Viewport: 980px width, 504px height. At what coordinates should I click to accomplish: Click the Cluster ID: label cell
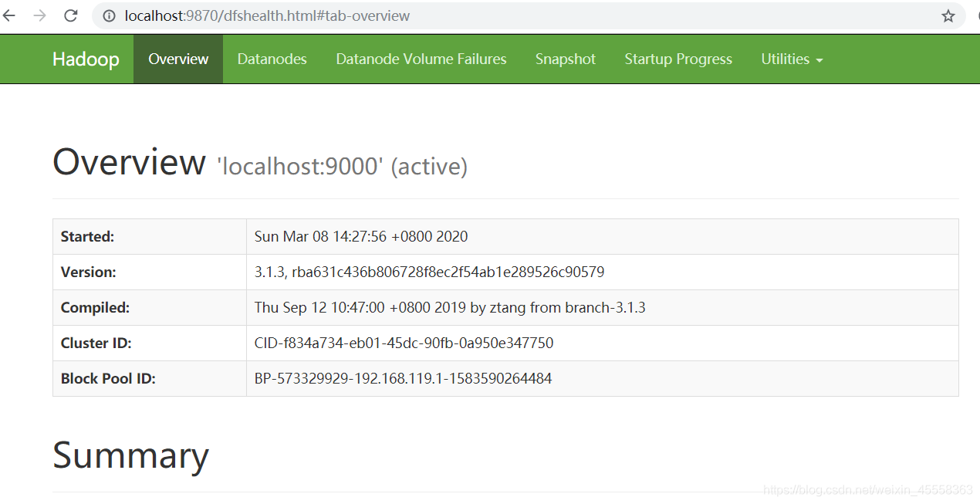point(150,343)
